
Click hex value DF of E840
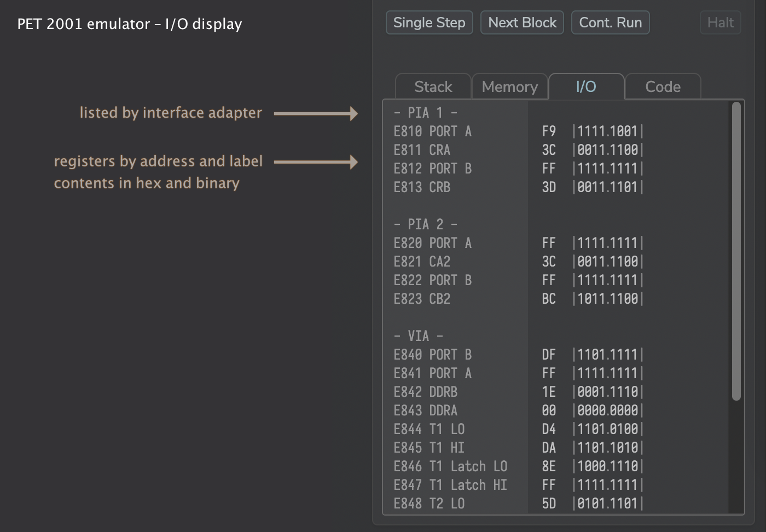click(549, 355)
